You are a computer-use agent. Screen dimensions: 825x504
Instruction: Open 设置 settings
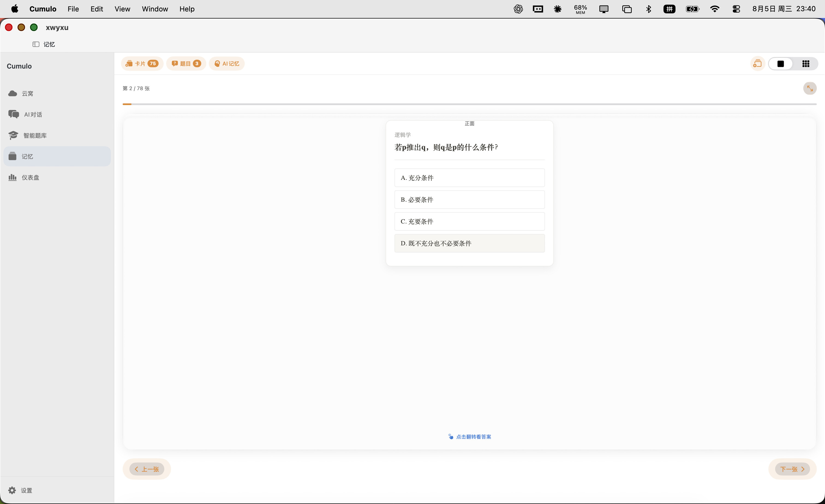[x=20, y=490]
